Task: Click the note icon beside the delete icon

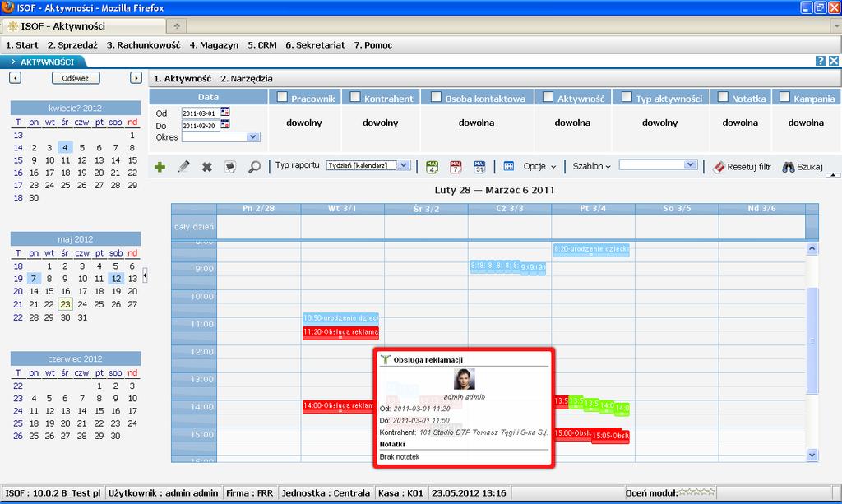Action: pos(230,167)
